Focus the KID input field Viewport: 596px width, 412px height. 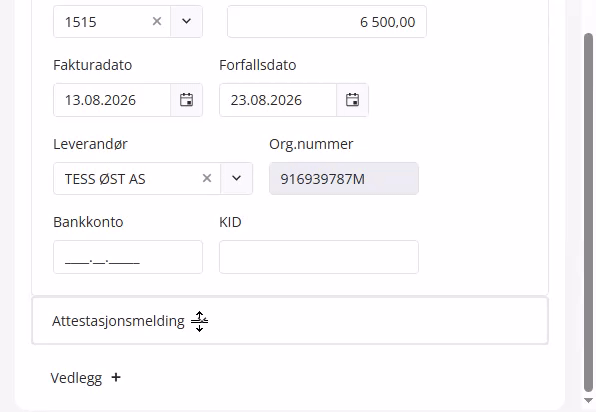[x=319, y=257]
